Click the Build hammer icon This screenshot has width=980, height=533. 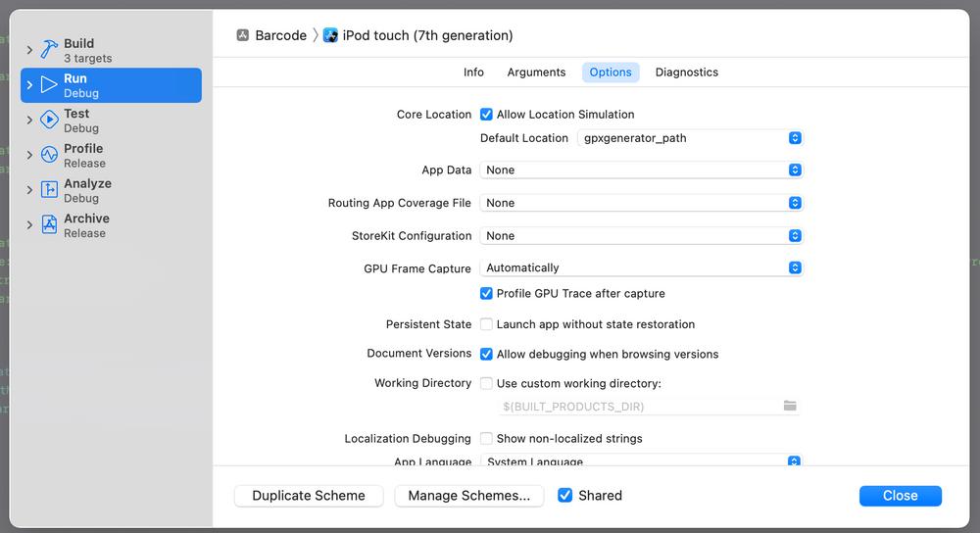(49, 49)
